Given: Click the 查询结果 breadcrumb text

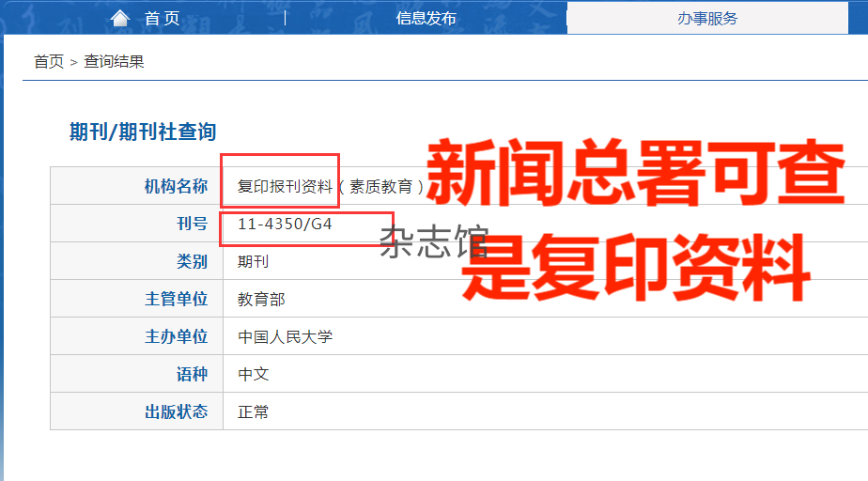Looking at the screenshot, I should [114, 61].
